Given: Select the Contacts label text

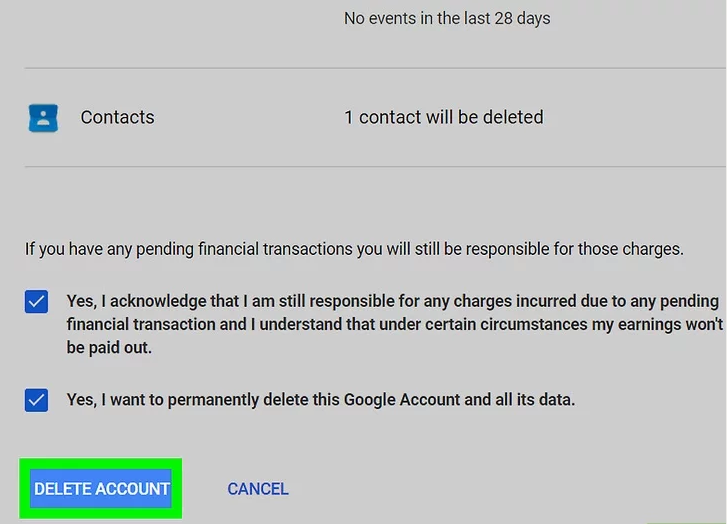Looking at the screenshot, I should click(117, 117).
